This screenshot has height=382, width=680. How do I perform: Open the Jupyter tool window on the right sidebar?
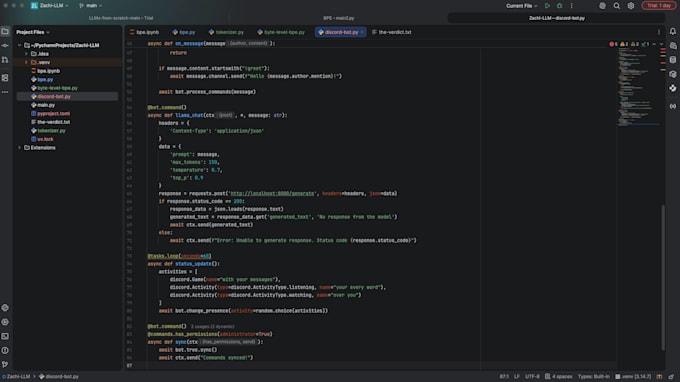pos(673,88)
